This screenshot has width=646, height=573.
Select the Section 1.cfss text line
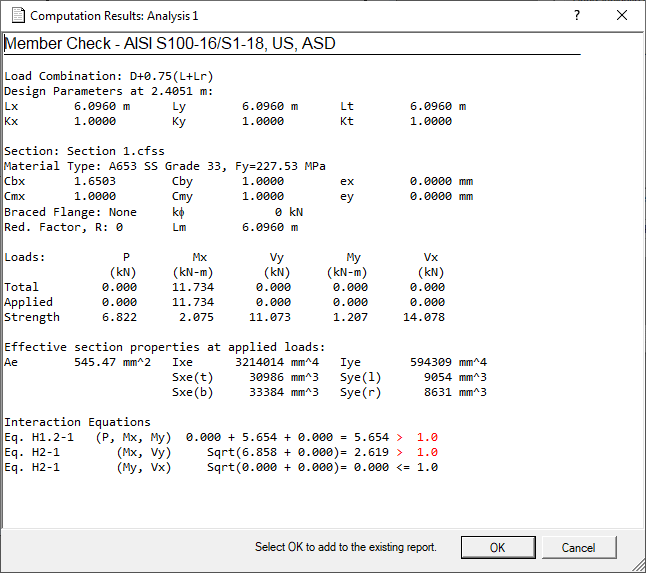84,151
